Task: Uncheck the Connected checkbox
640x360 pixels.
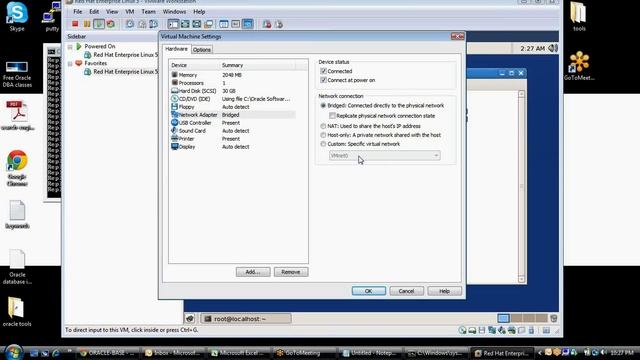Action: [x=324, y=71]
